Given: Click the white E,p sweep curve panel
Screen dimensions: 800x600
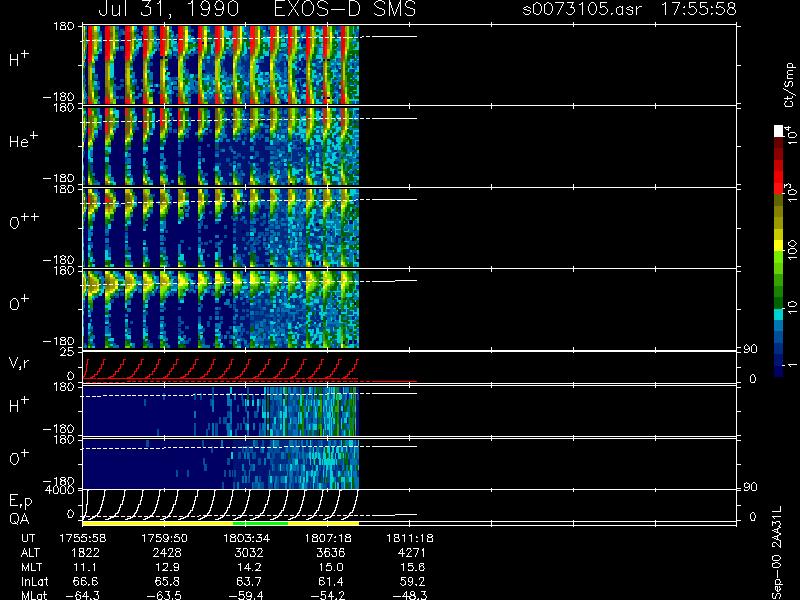Looking at the screenshot, I should [221, 505].
